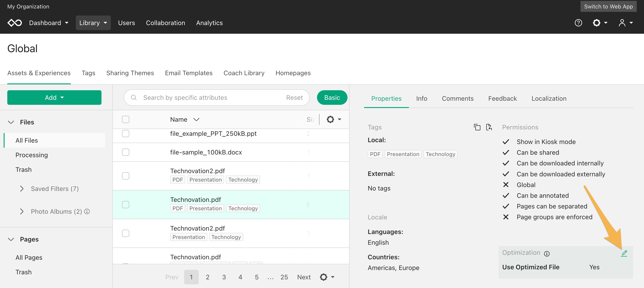Image resolution: width=644 pixels, height=288 pixels.
Task: Edit Optimization with the pencil icon
Action: coord(624,253)
